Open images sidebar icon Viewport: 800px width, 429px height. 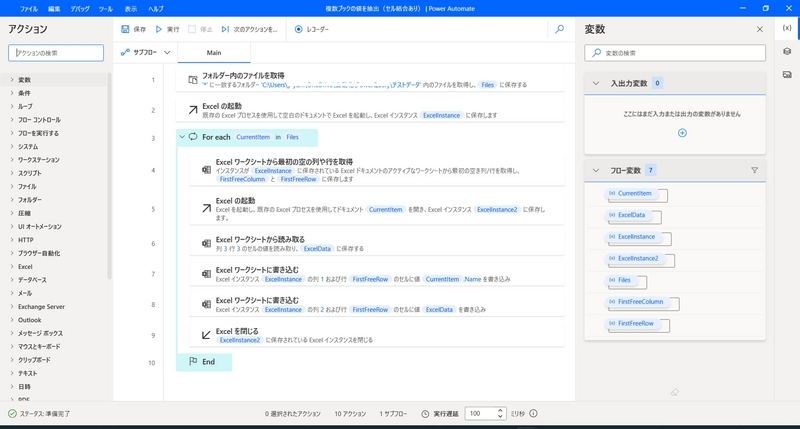[x=787, y=74]
